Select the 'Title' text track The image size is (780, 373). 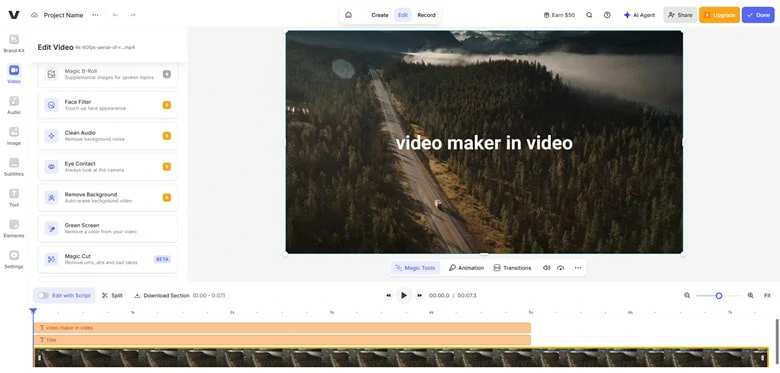tap(283, 340)
